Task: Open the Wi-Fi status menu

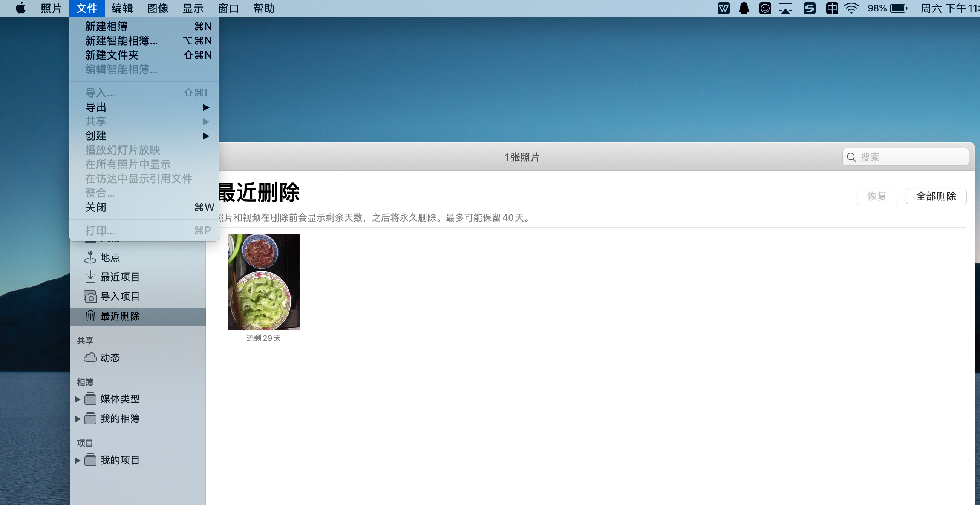Action: (x=851, y=8)
